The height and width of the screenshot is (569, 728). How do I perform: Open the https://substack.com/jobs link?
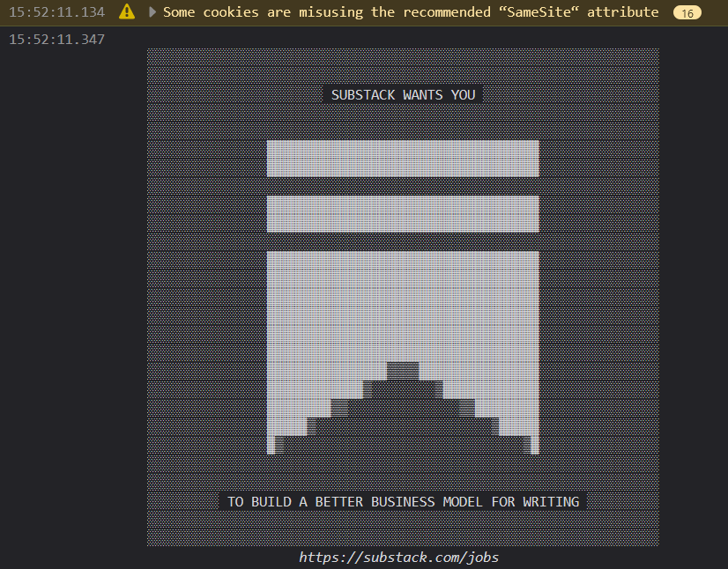pos(399,557)
